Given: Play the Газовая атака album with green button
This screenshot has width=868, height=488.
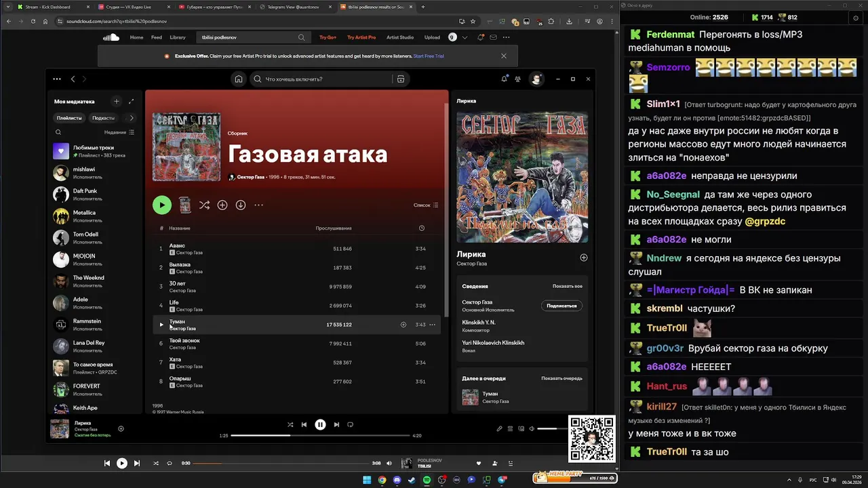Looking at the screenshot, I should pyautogui.click(x=161, y=205).
